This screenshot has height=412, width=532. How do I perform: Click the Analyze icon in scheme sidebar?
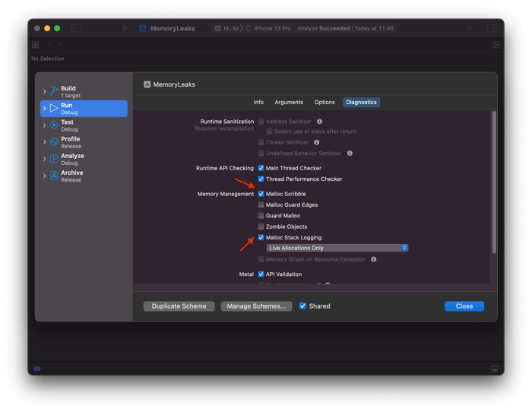(54, 159)
